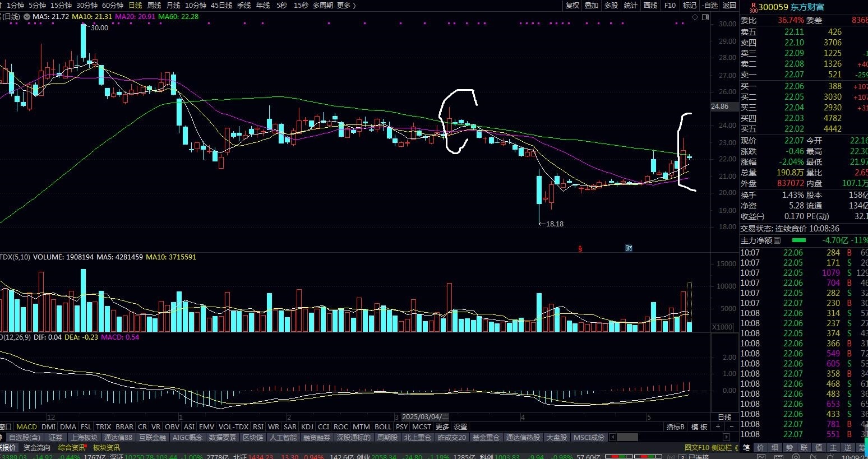Switch chart to 60分钟 period
This screenshot has width=868, height=459.
[x=112, y=5]
